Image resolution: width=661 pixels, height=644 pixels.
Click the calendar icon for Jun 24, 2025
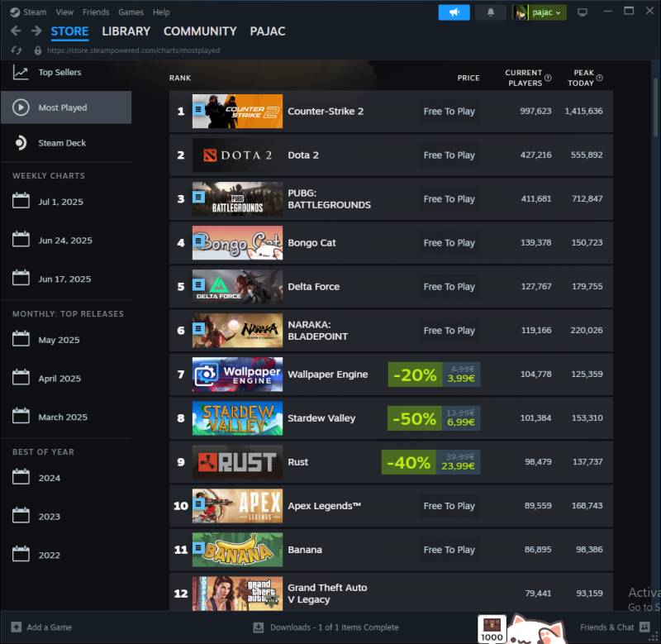[x=21, y=239]
